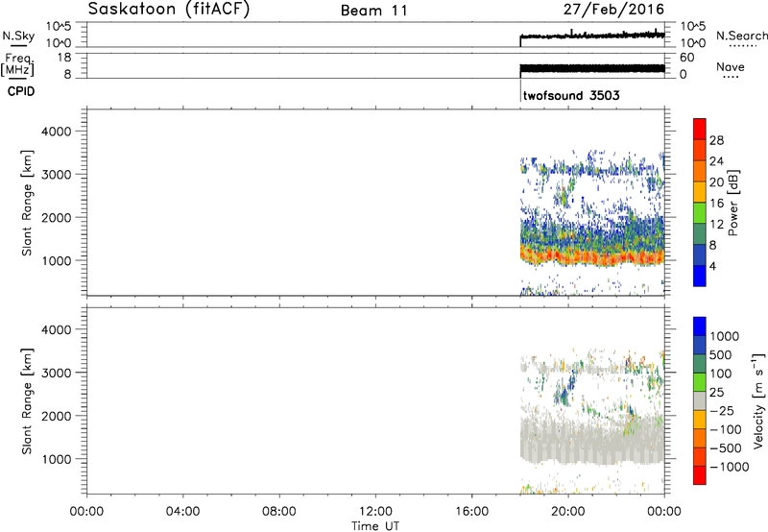Viewport: 768px width, 532px height.
Task: Click the gray ground-scatter band in velocity panel
Action: tap(591, 440)
